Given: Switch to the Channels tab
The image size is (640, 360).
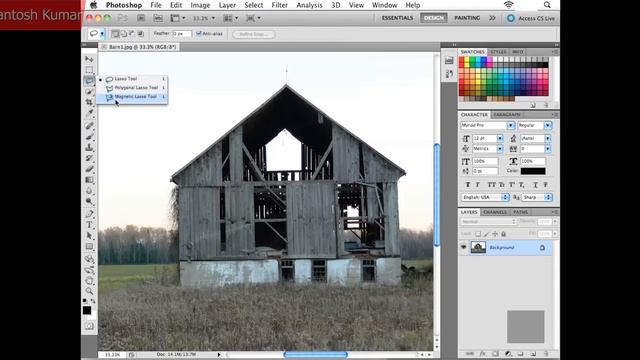Looking at the screenshot, I should coord(495,212).
